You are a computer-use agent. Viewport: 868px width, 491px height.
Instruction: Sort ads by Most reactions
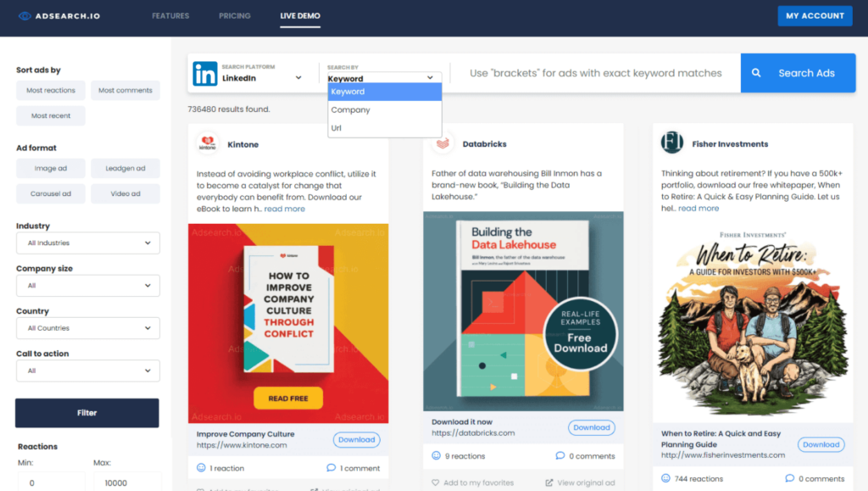(50, 90)
